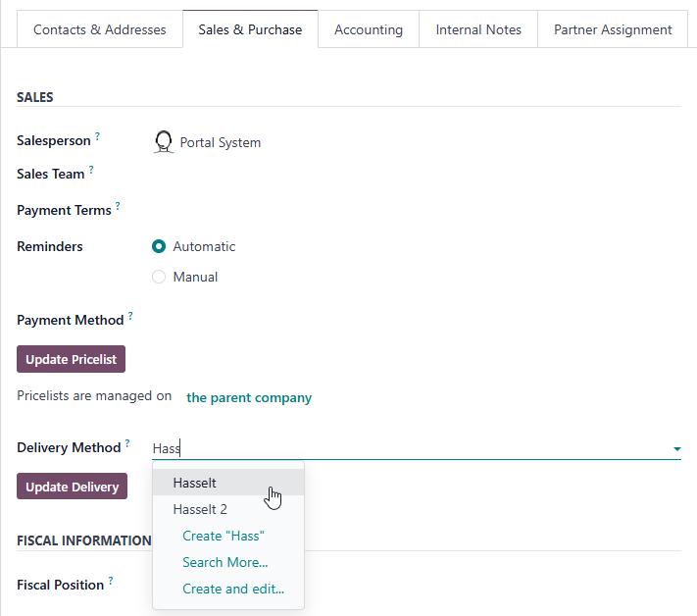Viewport: 697px width, 616px height.
Task: Follow the parent company link
Action: pos(249,397)
